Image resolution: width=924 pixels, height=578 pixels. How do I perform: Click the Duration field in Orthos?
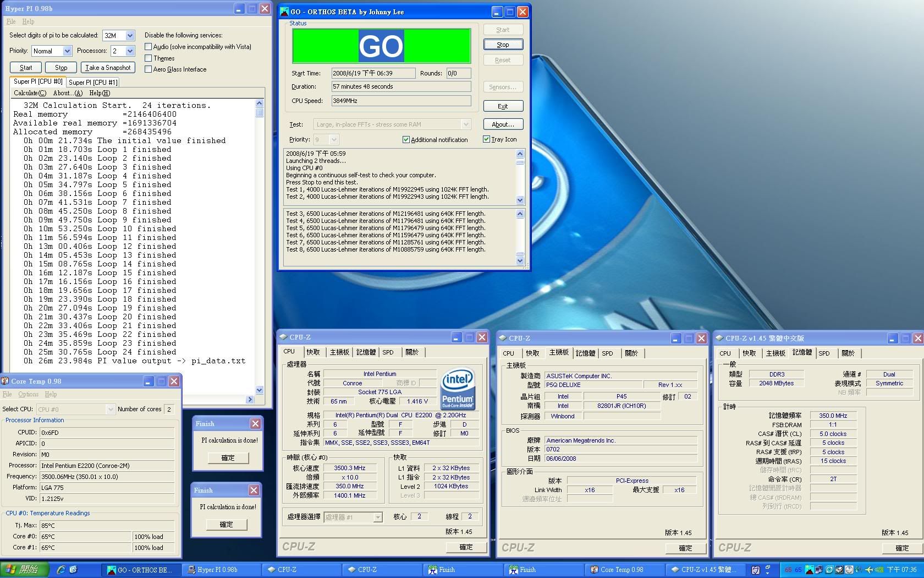coord(401,86)
